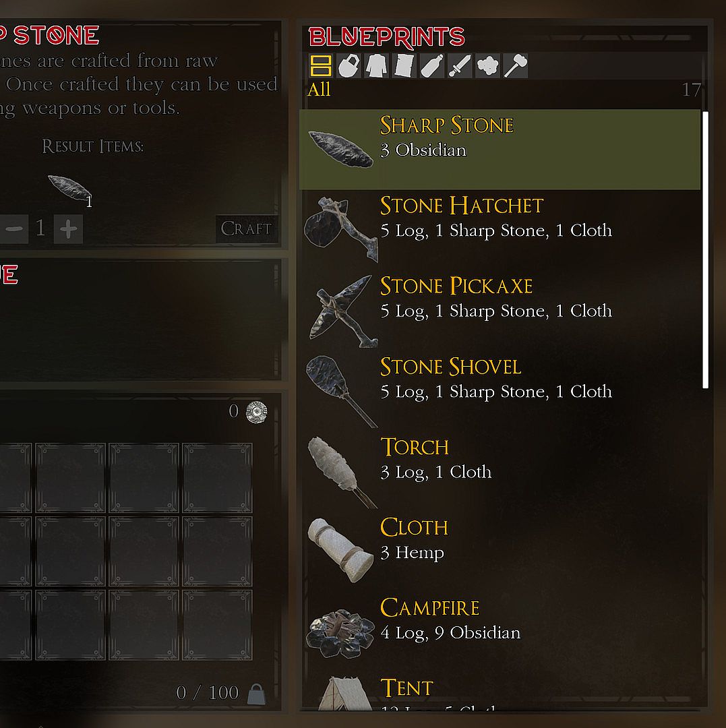Filter blueprints by bag category icon

pyautogui.click(x=349, y=65)
